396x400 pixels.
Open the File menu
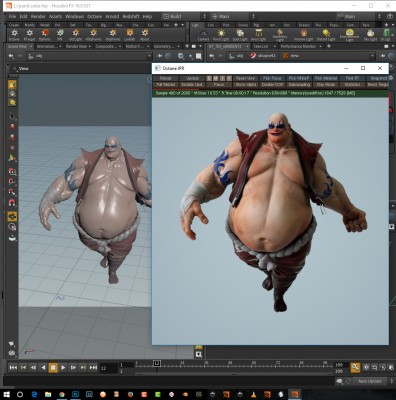[12, 16]
